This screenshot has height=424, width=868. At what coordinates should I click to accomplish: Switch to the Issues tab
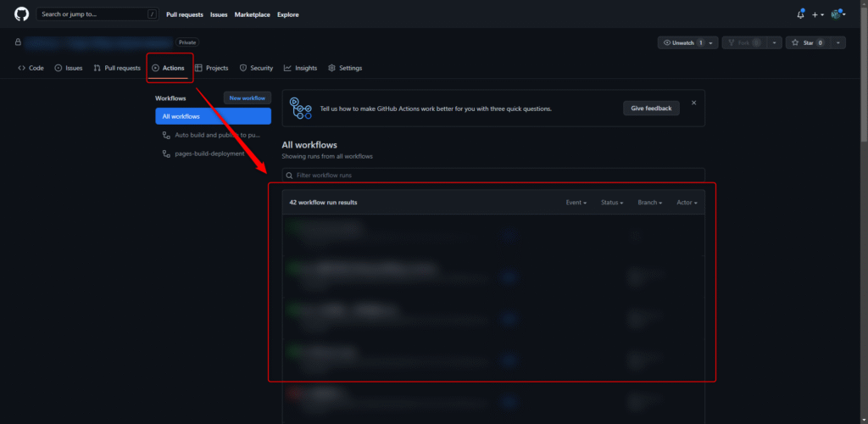69,68
